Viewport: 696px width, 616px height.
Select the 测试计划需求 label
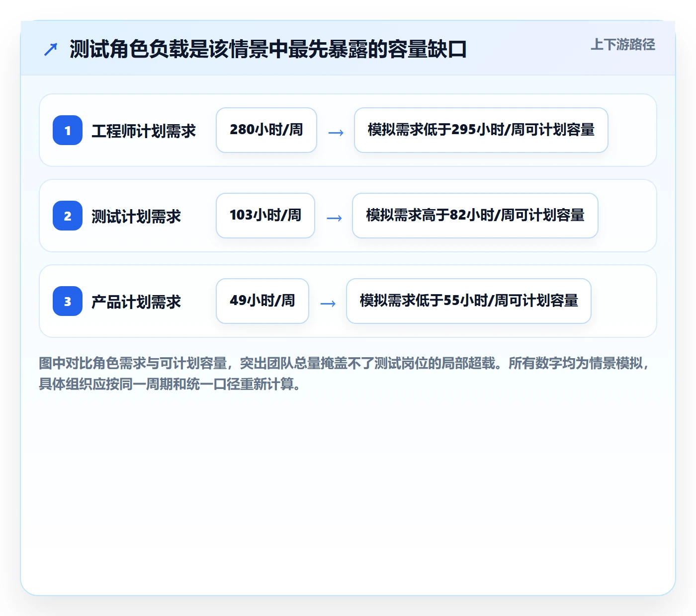coord(136,216)
